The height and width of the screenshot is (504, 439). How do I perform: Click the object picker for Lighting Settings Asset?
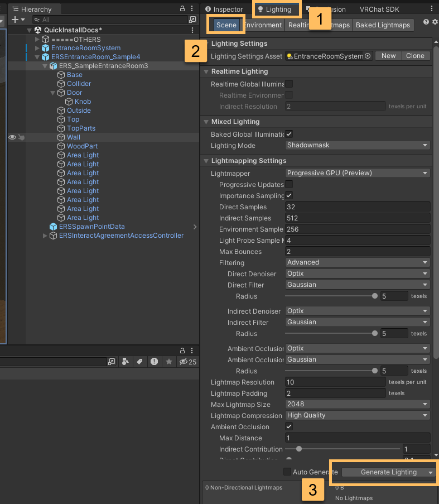(368, 56)
